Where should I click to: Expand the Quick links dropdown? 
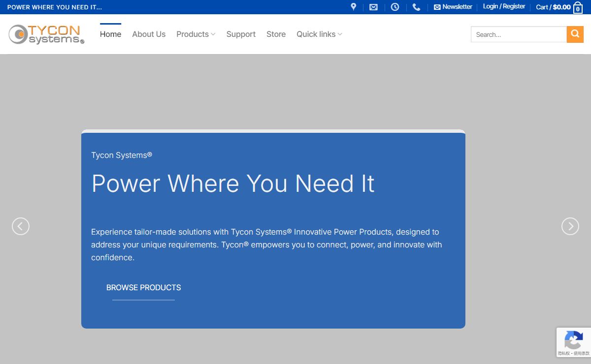click(x=319, y=34)
